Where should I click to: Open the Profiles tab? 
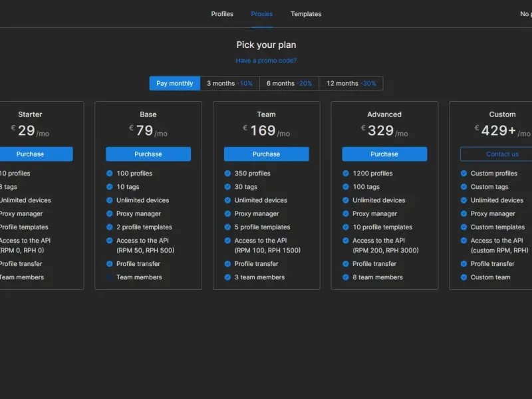tap(222, 14)
